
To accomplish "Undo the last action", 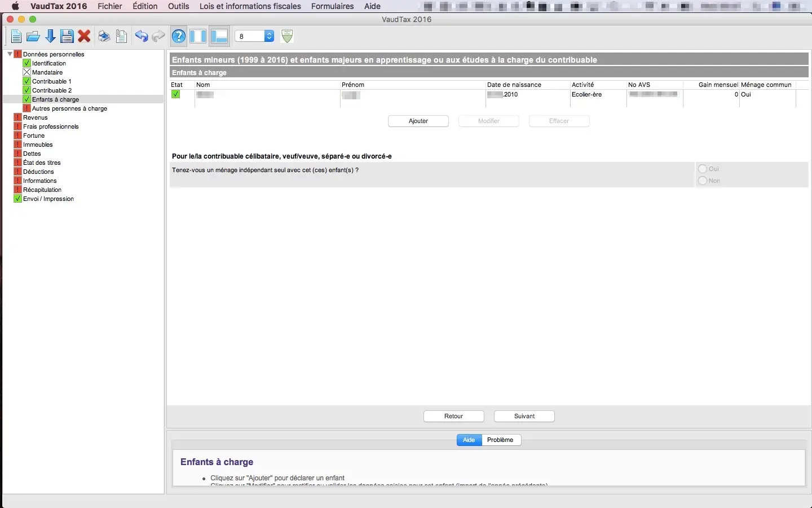I will click(141, 37).
